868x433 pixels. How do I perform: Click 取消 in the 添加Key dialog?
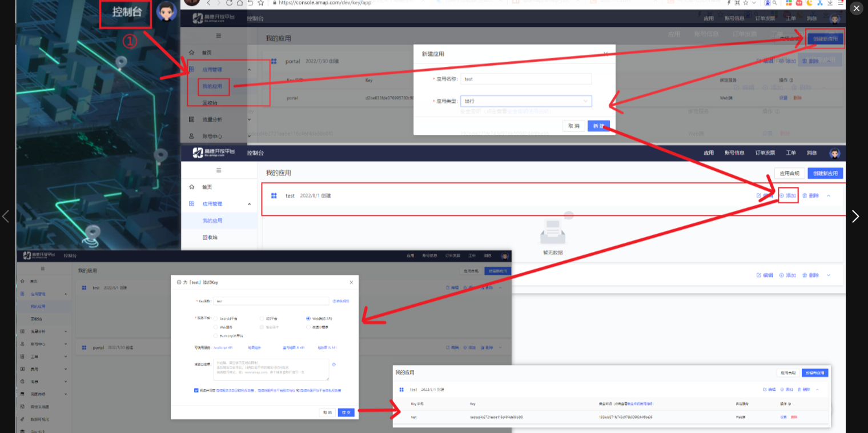click(328, 412)
